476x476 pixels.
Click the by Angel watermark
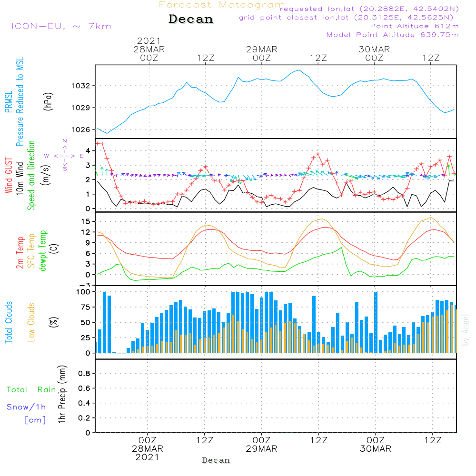click(466, 329)
